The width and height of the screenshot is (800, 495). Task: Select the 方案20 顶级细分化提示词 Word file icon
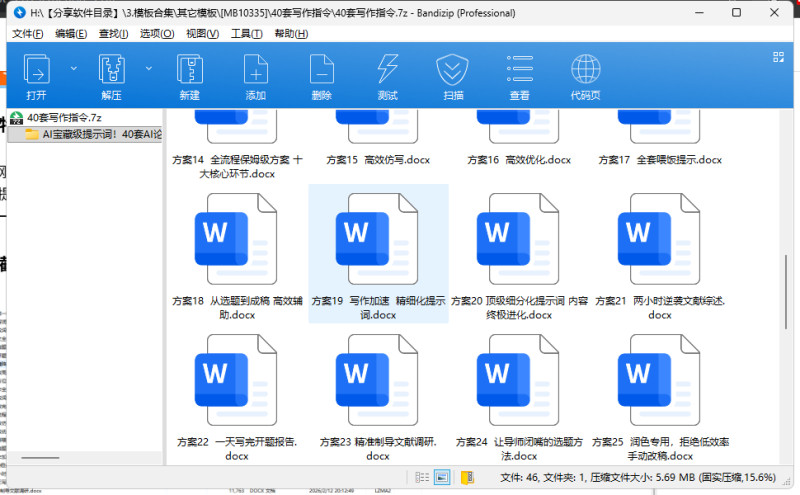click(x=518, y=239)
